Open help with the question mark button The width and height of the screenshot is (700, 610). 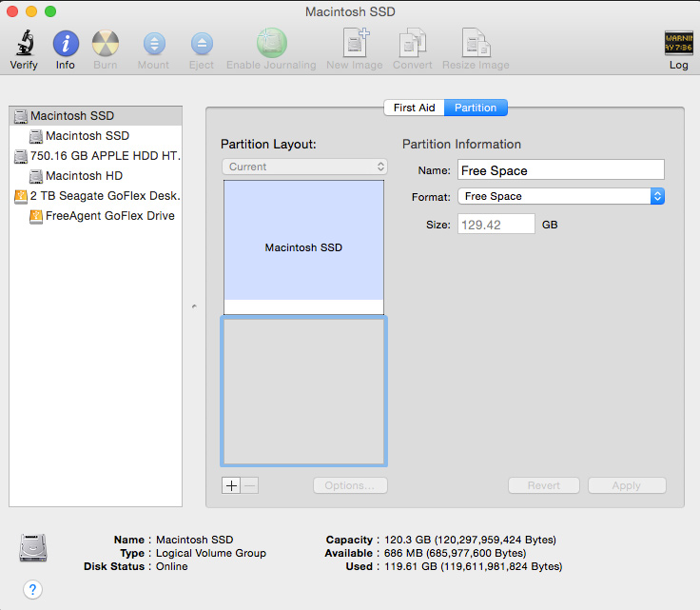[x=32, y=589]
